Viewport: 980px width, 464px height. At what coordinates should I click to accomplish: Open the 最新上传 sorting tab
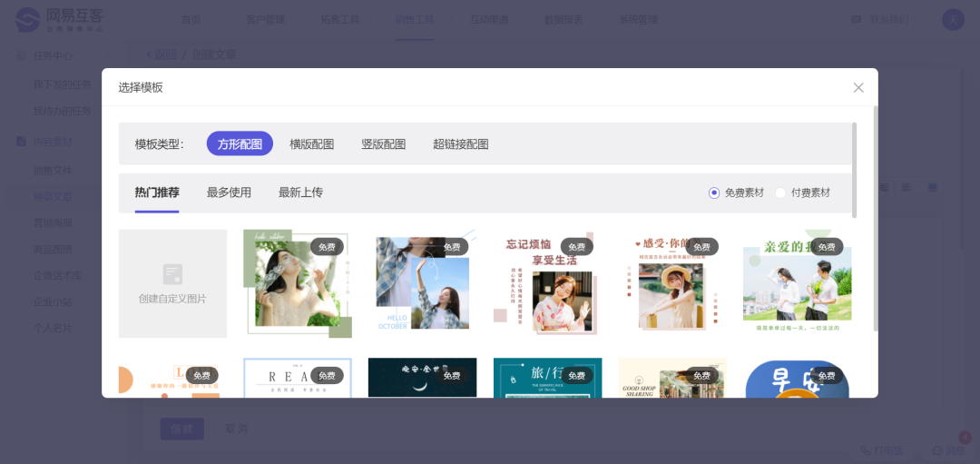point(300,193)
